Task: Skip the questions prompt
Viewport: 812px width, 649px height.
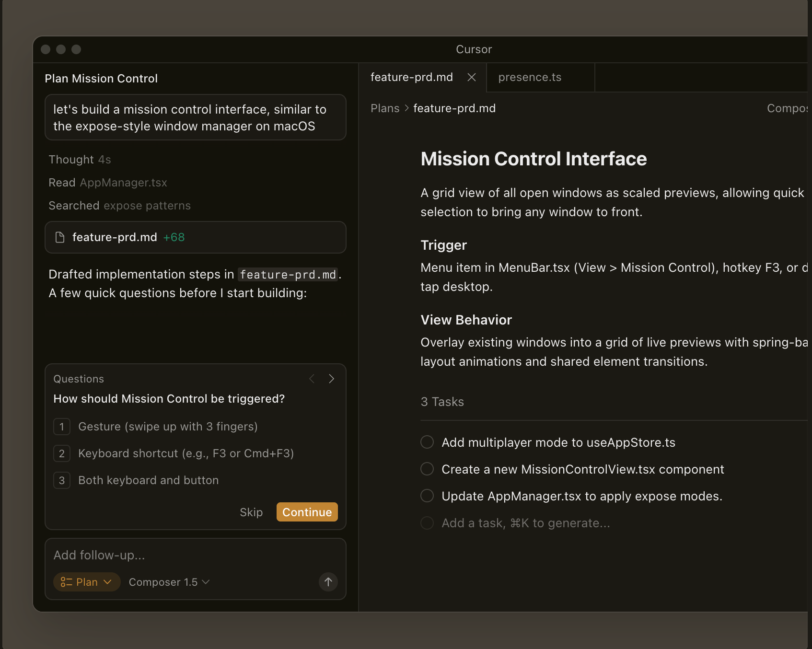Action: point(251,512)
